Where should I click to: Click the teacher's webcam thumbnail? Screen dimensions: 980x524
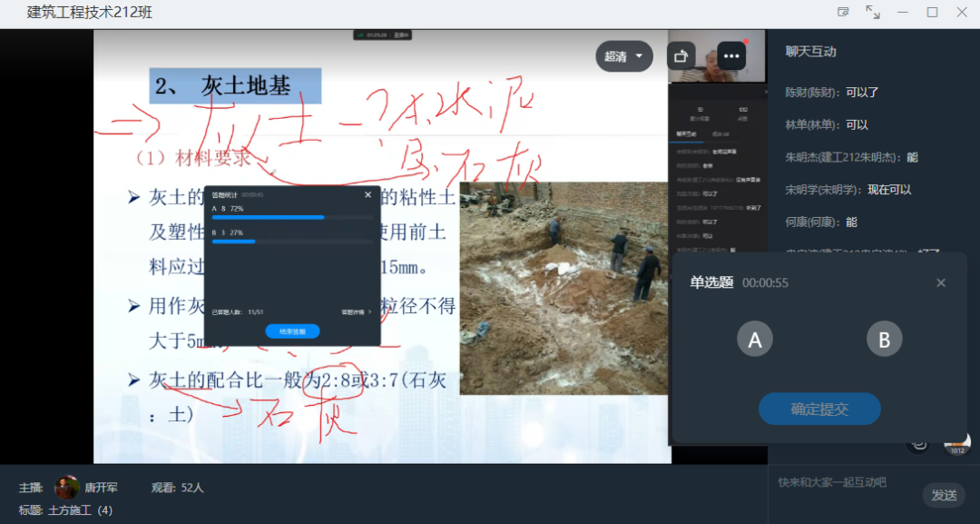click(717, 62)
